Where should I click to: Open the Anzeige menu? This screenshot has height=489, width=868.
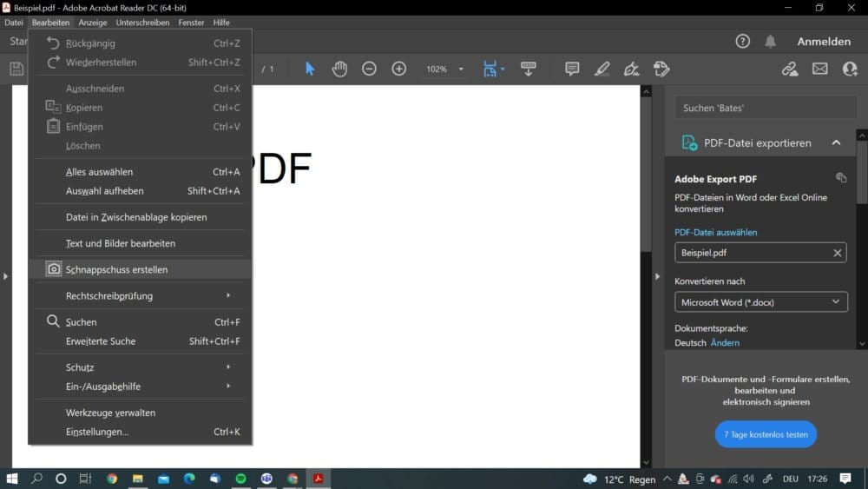(93, 23)
